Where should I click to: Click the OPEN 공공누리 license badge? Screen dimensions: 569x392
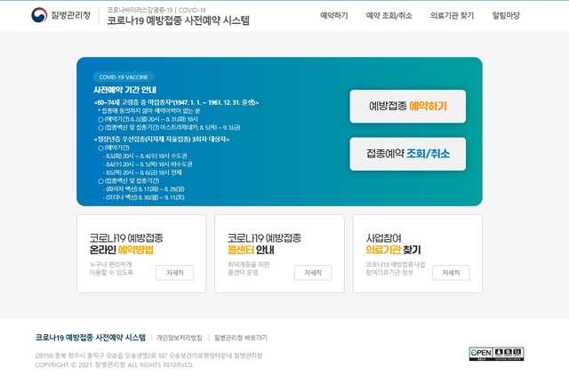pos(496,354)
